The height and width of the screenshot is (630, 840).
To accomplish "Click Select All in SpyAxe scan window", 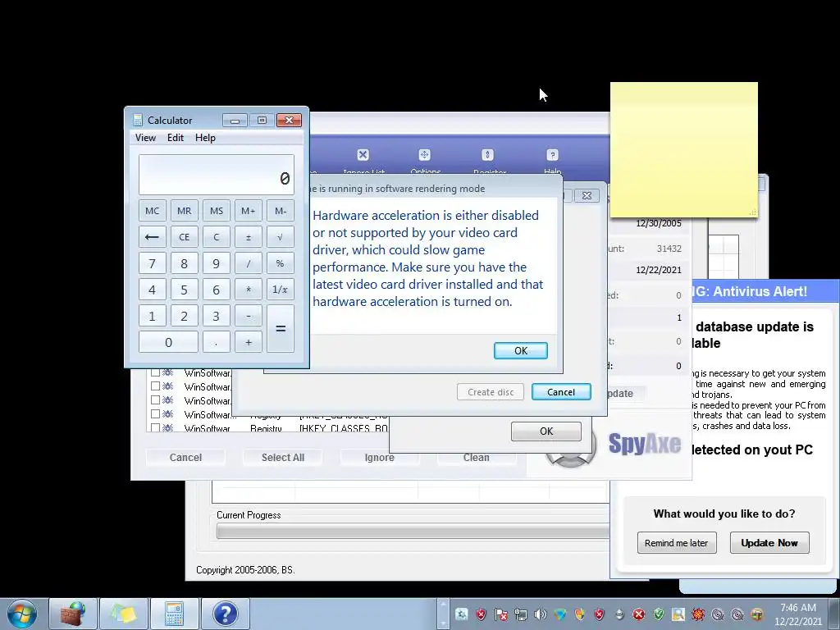I will [283, 458].
